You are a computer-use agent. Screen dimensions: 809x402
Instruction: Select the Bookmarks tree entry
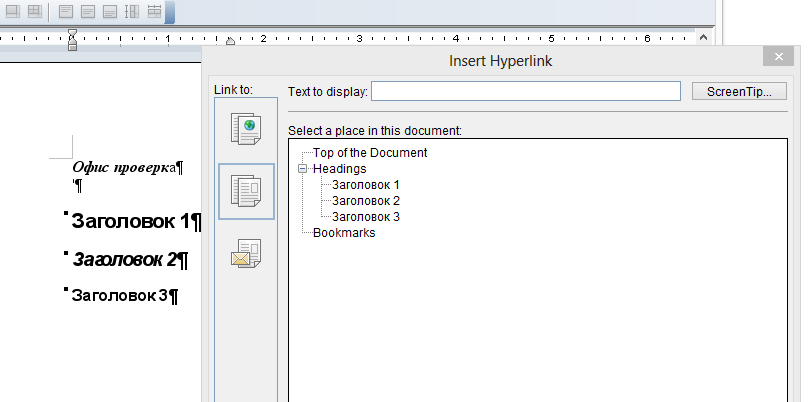point(343,233)
